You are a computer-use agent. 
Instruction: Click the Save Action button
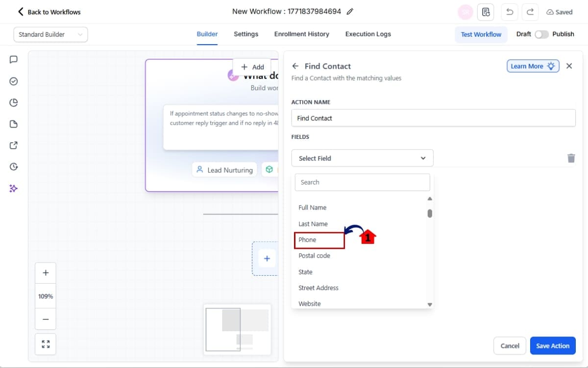[x=552, y=346]
